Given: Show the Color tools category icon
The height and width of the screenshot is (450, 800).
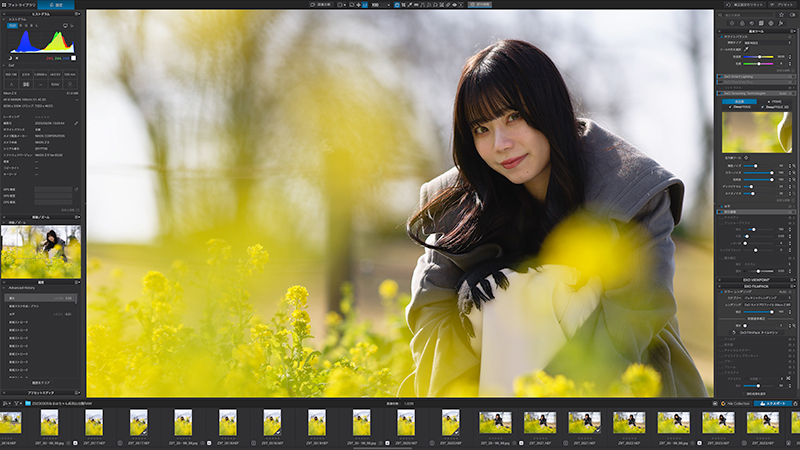Looking at the screenshot, I should pos(742,23).
